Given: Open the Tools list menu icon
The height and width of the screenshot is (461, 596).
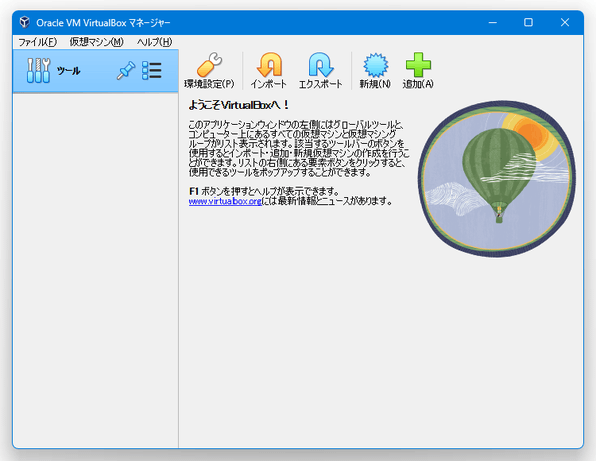Looking at the screenshot, I should click(152, 71).
